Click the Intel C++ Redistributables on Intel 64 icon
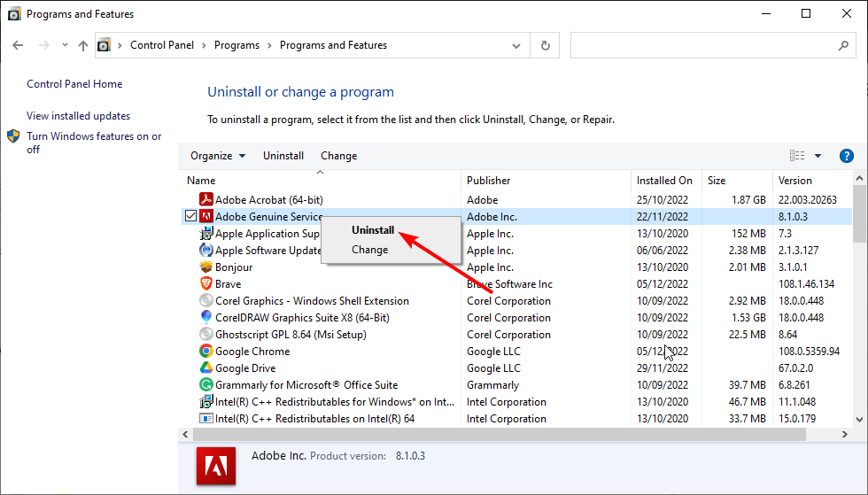This screenshot has height=495, width=868. (205, 418)
